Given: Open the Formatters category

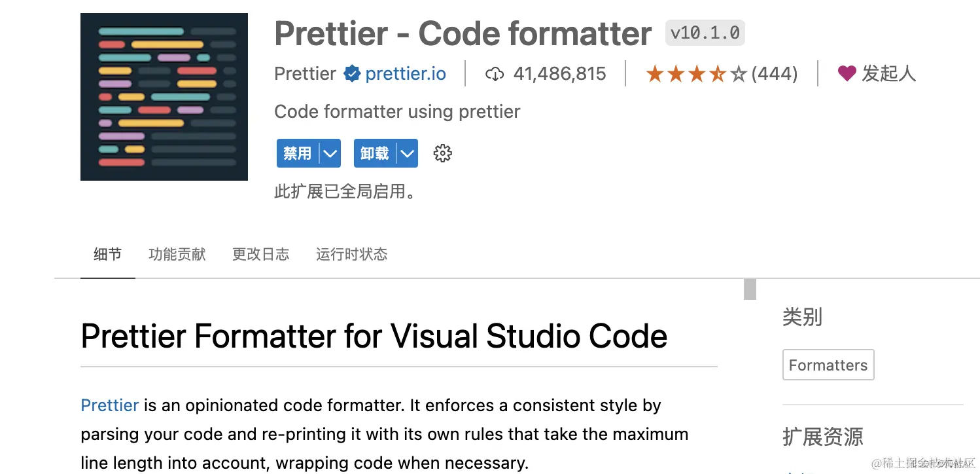Looking at the screenshot, I should coord(828,365).
